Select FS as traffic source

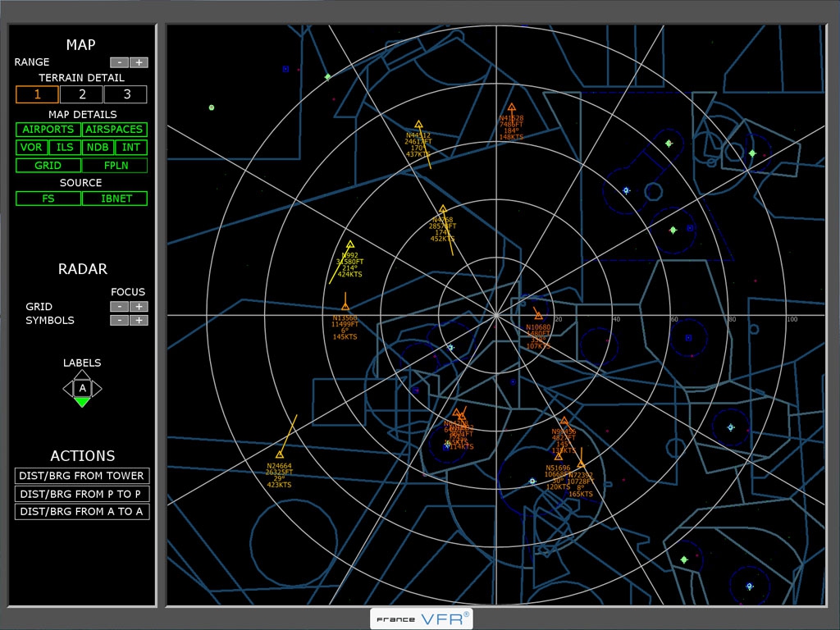coord(48,199)
